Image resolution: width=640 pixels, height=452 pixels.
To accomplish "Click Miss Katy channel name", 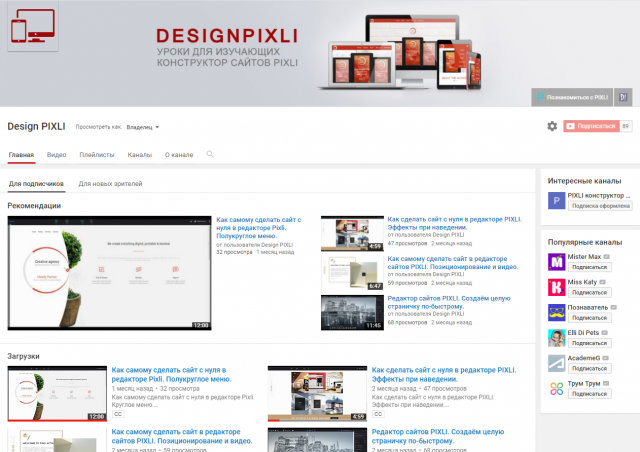I will [582, 282].
